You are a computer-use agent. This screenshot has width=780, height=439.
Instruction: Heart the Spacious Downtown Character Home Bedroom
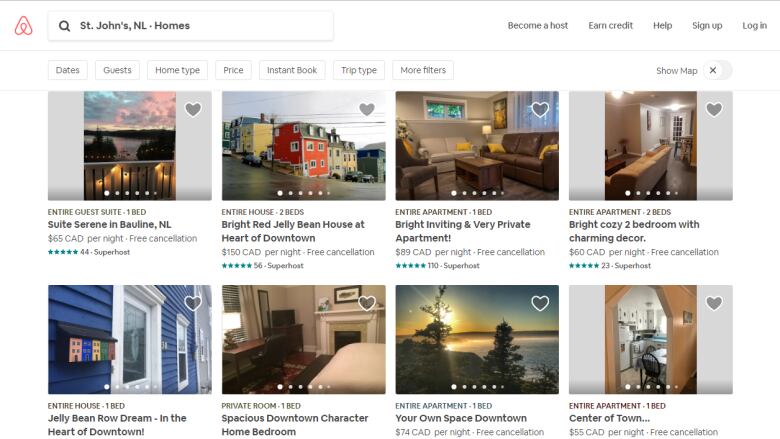(x=367, y=303)
